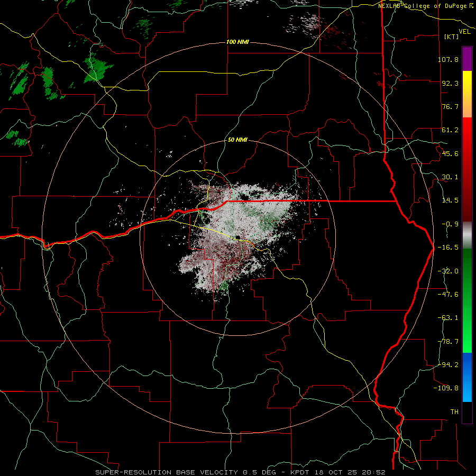The width and height of the screenshot is (476, 476).
Task: Click the 50 NMI range ring label
Action: click(237, 140)
